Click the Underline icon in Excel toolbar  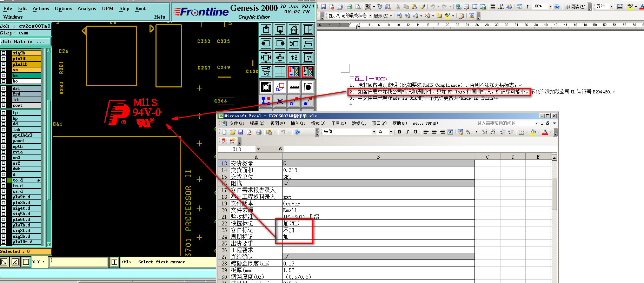pos(416,132)
